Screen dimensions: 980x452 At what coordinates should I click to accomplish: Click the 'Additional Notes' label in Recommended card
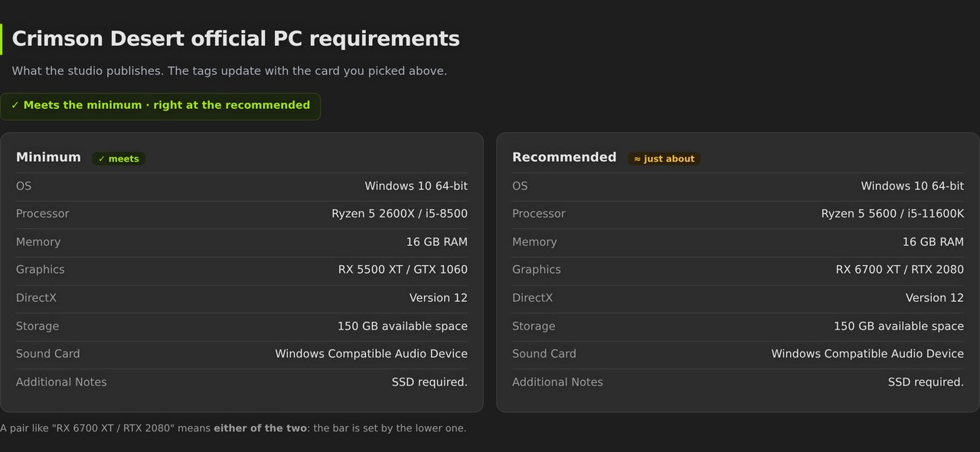pyautogui.click(x=557, y=382)
